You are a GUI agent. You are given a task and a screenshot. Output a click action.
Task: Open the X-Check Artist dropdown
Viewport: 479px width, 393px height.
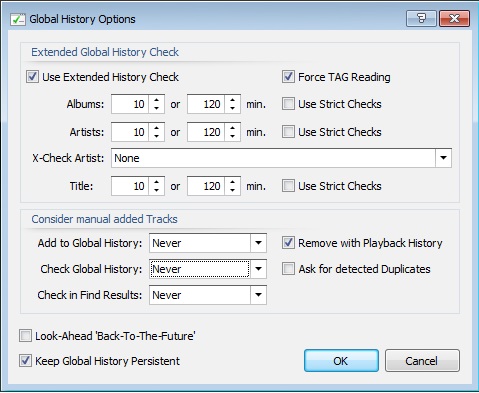pyautogui.click(x=443, y=158)
